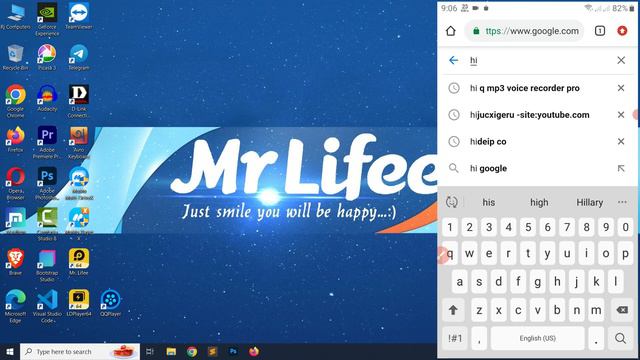Pick the 'high' keyboard word suggestion
The image size is (640, 360).
click(x=539, y=202)
